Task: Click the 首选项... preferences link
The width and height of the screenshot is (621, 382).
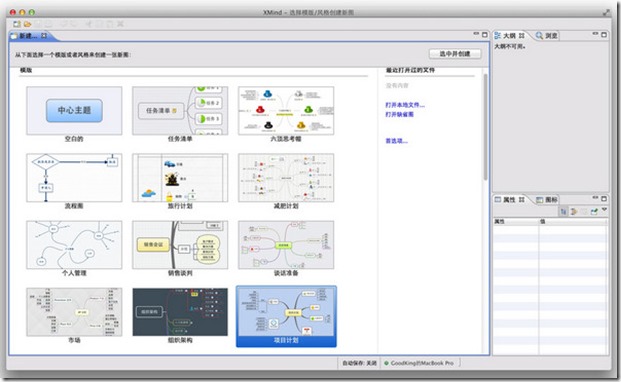Action: point(396,141)
